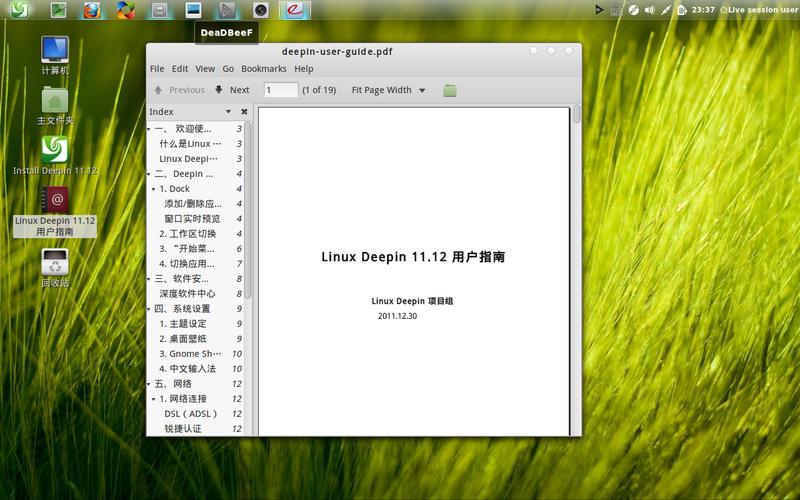
Task: Click the colorful pinwheel dock icon
Action: 126,10
